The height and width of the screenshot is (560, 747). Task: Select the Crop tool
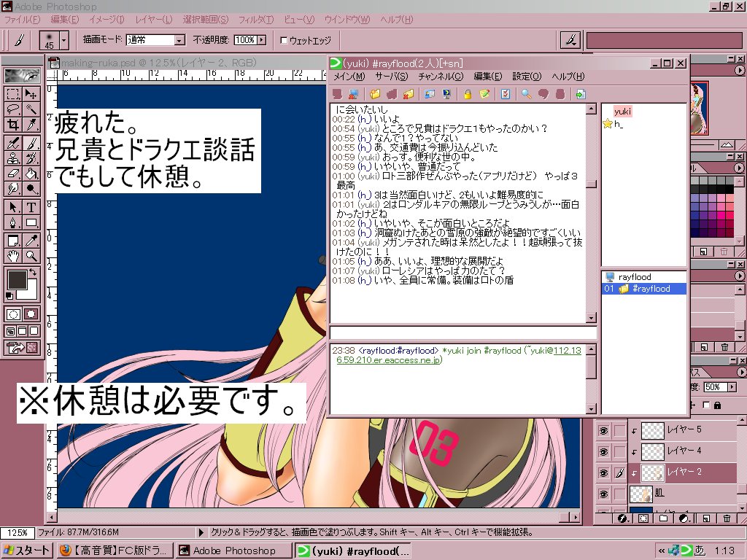[x=13, y=124]
